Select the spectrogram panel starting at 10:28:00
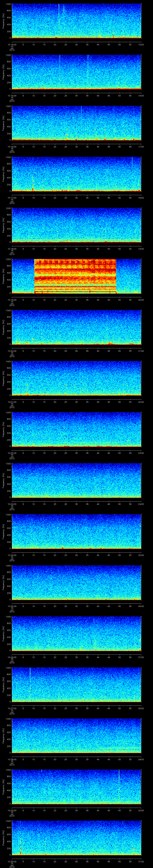The image size is (153, 868). point(76,736)
